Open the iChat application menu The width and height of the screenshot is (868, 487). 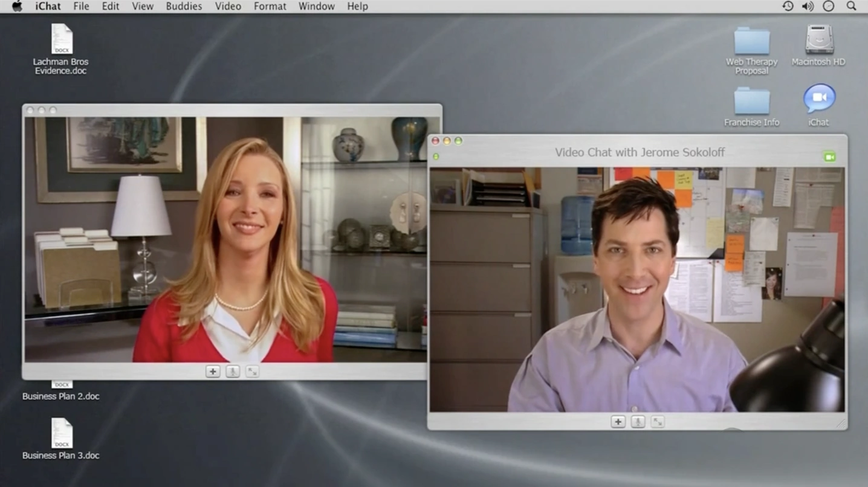[x=48, y=6]
